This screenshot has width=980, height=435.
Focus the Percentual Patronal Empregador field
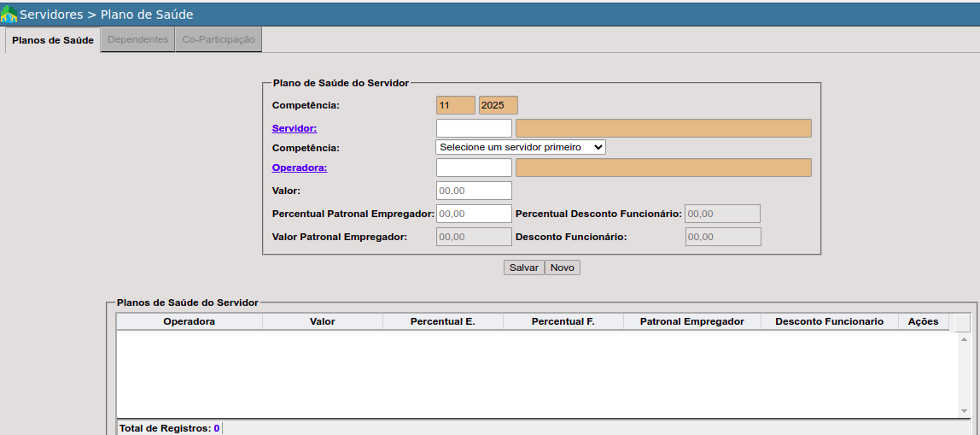[474, 214]
